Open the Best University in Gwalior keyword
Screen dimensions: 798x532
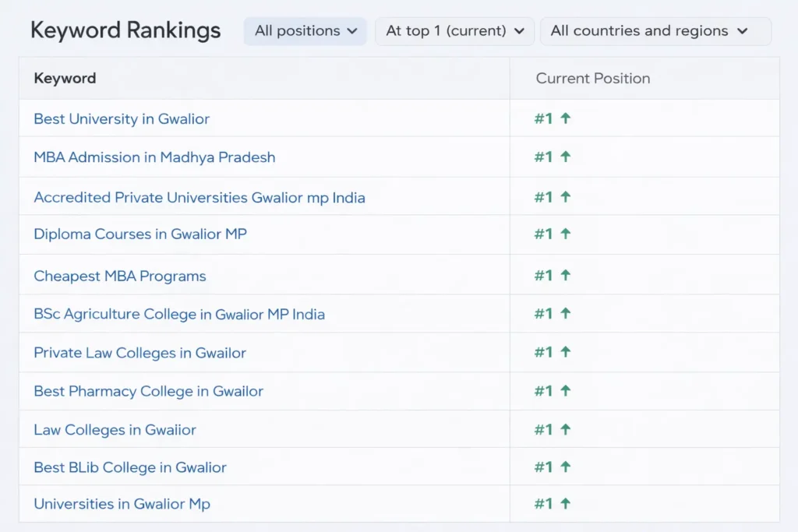tap(121, 118)
